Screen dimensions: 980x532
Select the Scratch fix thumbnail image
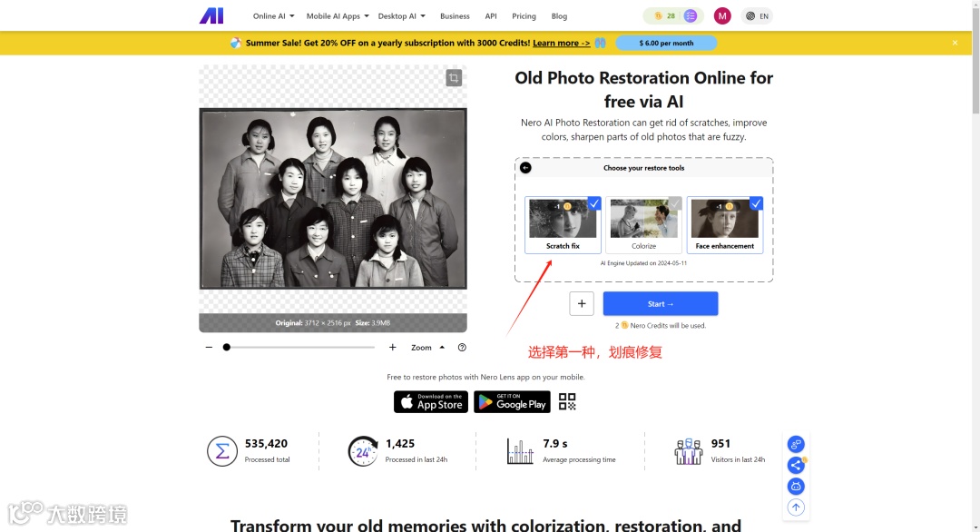563,219
